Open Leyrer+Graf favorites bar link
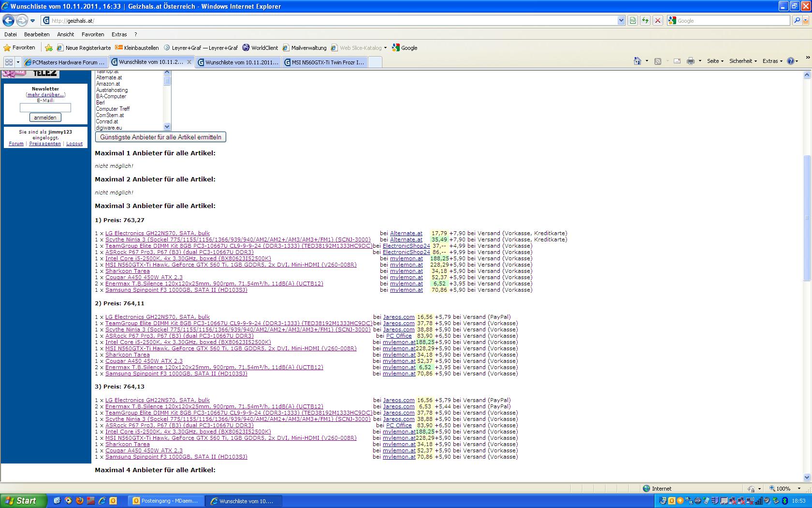812x508 pixels. [201, 48]
